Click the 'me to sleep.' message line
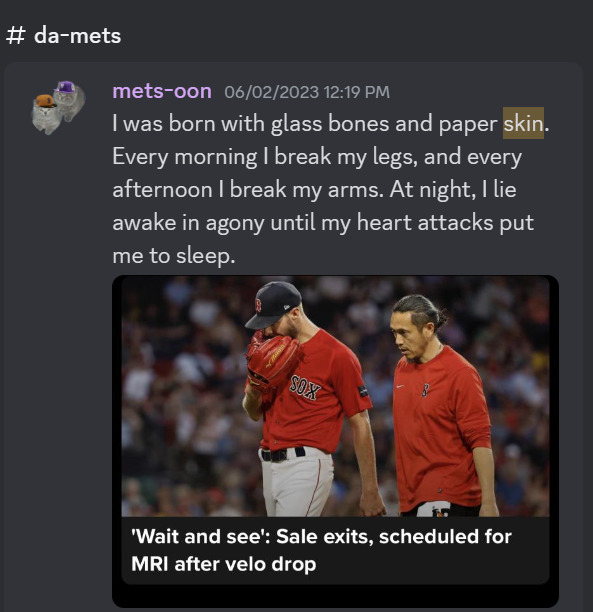Viewport: 593px width, 612px height. tap(174, 256)
